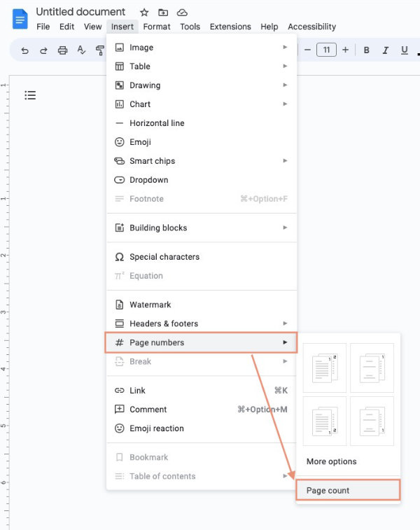
Task: Click the font size field showing 11
Action: click(326, 50)
